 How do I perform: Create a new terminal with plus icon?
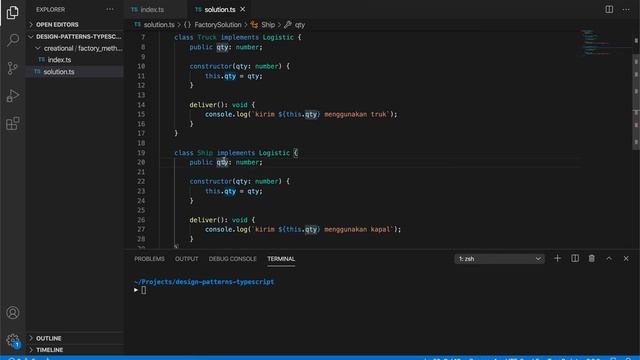(x=557, y=258)
